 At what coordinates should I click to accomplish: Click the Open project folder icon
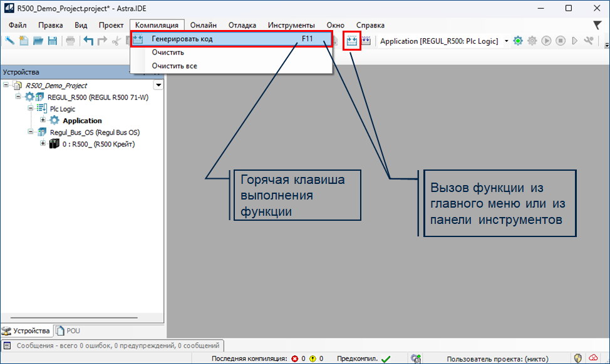pyautogui.click(x=38, y=41)
